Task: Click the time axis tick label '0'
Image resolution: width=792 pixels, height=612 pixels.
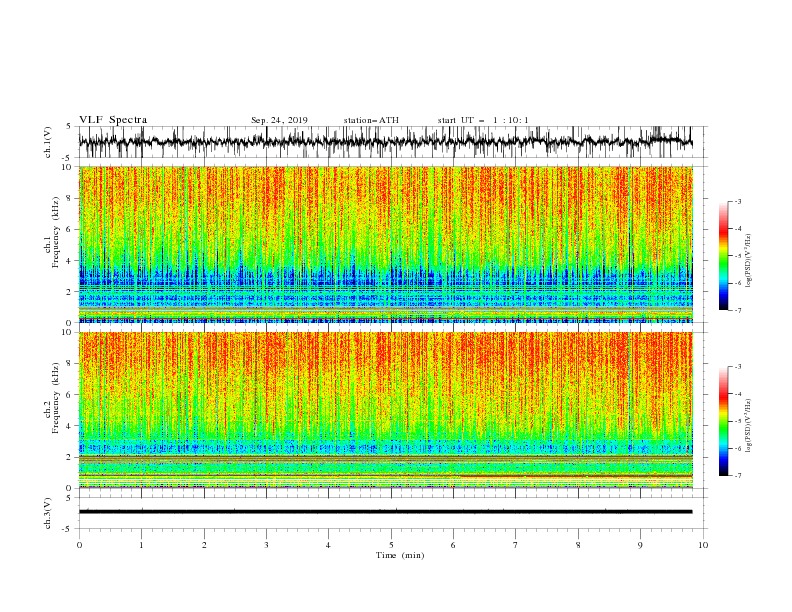Action: pyautogui.click(x=79, y=545)
